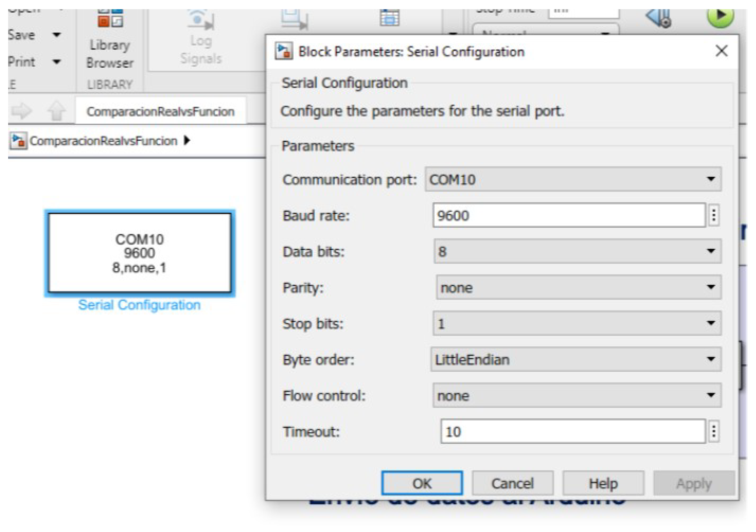
Task: Click the OK button
Action: 422,483
